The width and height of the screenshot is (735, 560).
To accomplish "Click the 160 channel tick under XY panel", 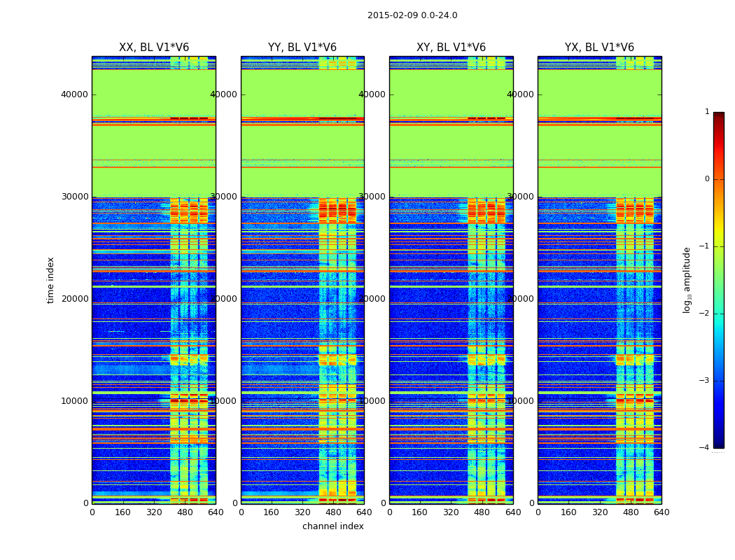I will pyautogui.click(x=419, y=512).
